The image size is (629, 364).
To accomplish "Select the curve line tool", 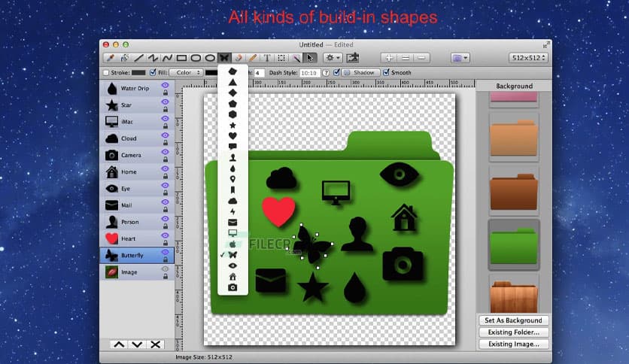I will (x=167, y=58).
